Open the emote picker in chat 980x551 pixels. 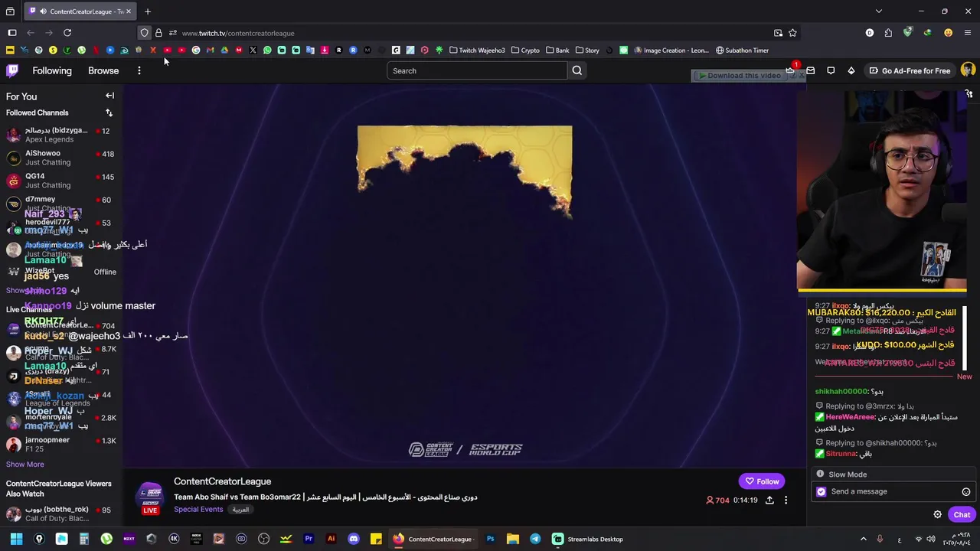(965, 491)
